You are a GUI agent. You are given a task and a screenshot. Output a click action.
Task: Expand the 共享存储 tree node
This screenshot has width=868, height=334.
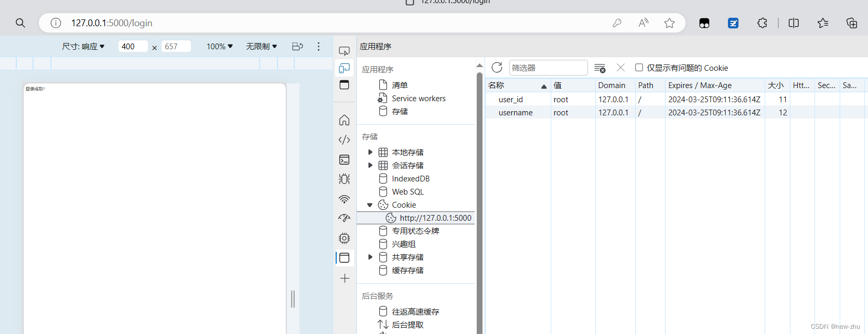370,257
